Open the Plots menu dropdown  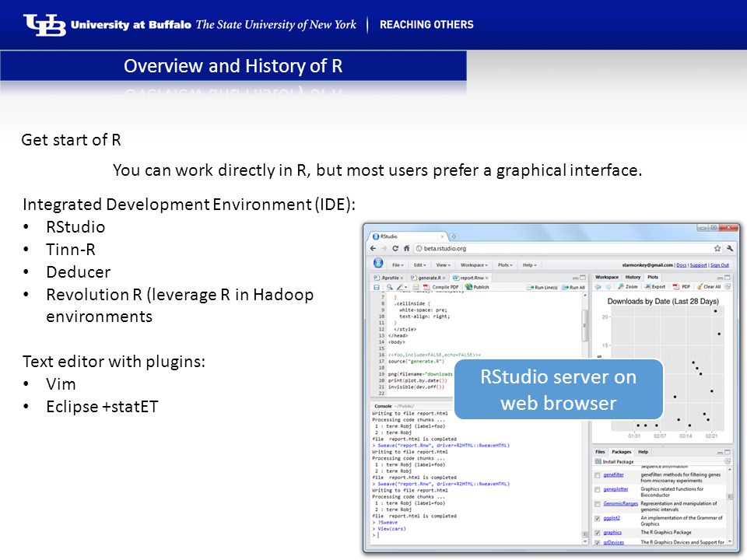(x=505, y=265)
